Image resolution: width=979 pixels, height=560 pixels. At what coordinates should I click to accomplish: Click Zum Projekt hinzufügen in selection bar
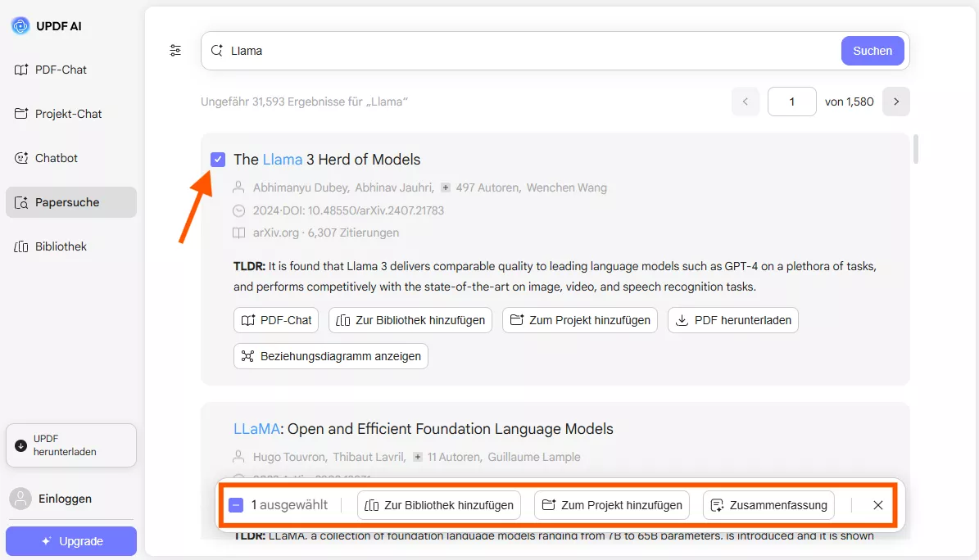click(612, 505)
